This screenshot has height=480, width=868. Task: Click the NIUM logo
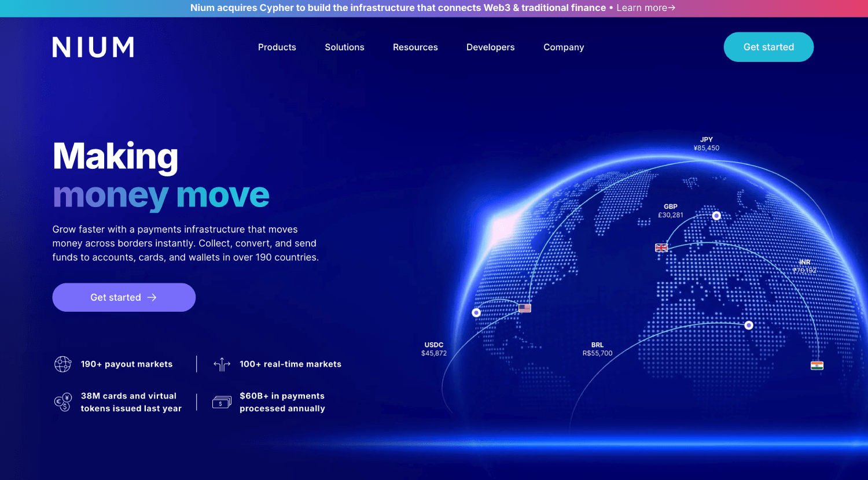[93, 47]
